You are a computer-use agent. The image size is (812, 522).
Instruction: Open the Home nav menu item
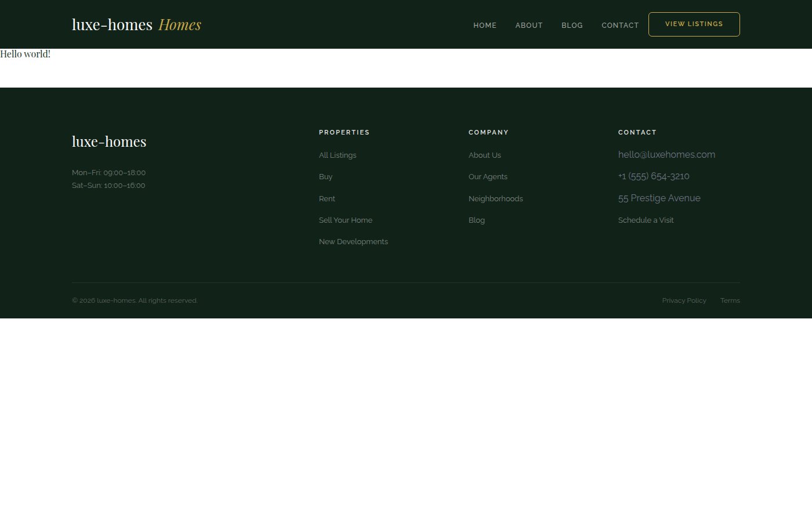pos(485,26)
